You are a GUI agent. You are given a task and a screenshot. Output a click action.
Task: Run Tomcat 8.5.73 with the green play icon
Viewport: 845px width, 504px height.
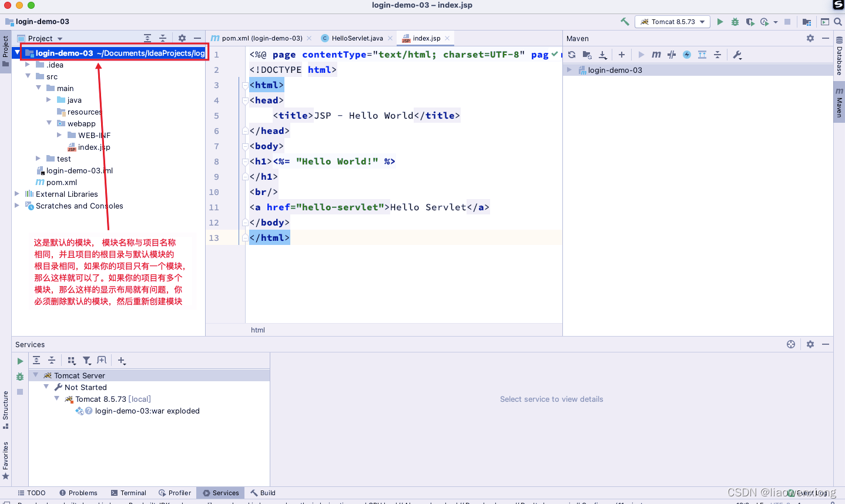[x=720, y=22]
